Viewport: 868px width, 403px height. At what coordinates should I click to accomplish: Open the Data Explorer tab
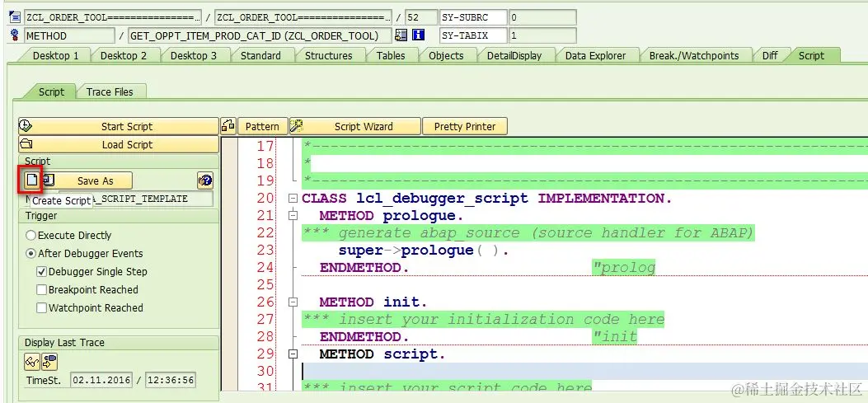(595, 55)
